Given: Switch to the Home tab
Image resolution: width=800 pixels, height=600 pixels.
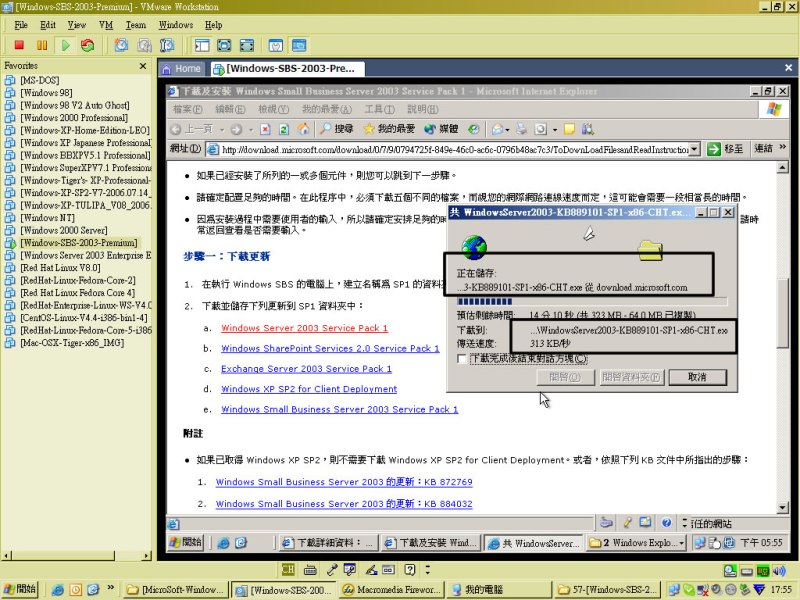Looking at the screenshot, I should coord(182,68).
